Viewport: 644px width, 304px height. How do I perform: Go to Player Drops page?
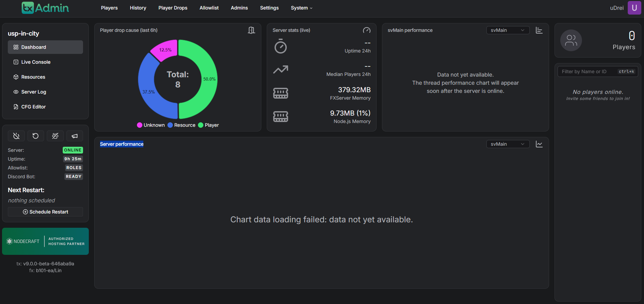tap(173, 8)
